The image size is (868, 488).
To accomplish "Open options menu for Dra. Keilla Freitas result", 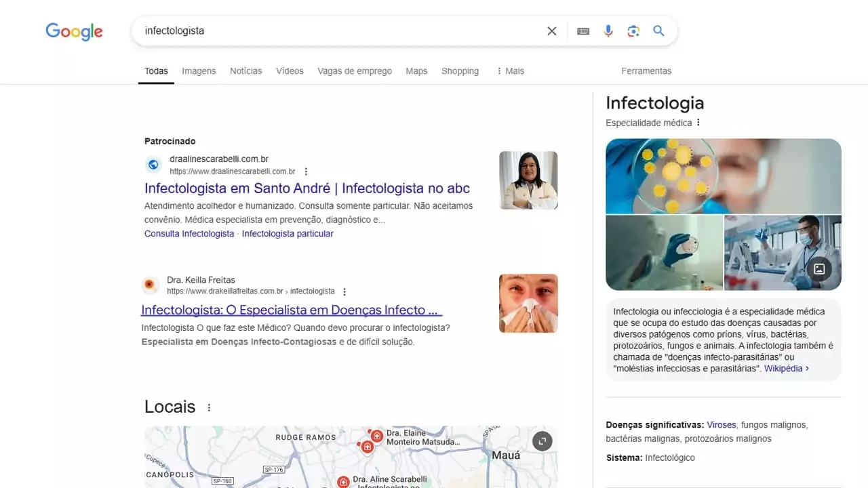I will pos(344,291).
